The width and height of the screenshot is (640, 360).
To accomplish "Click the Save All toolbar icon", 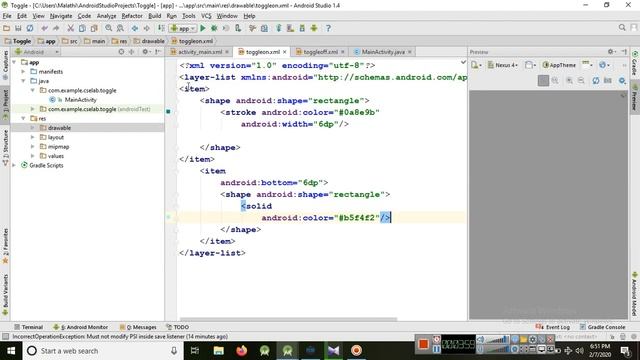I will (x=18, y=28).
